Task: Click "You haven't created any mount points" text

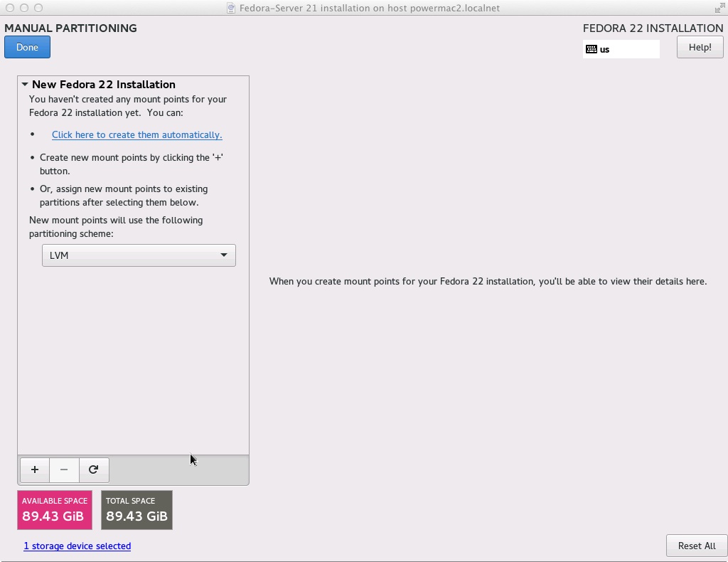Action: (128, 106)
